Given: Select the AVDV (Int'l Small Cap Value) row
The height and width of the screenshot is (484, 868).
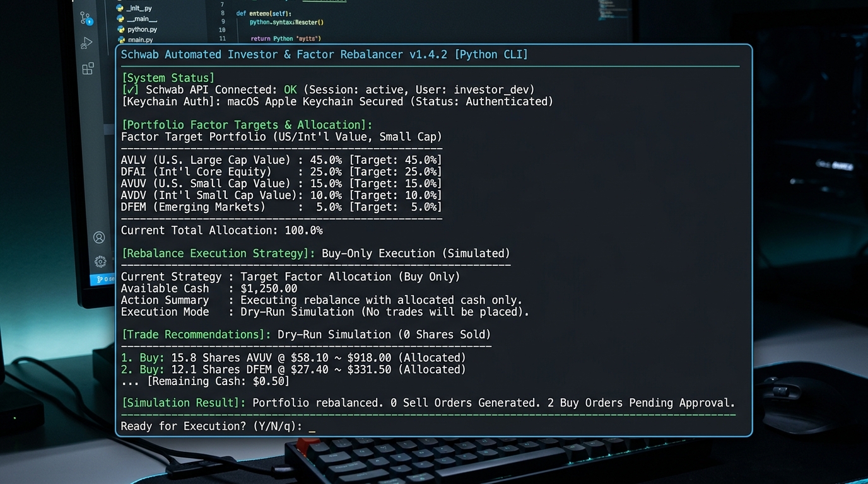Looking at the screenshot, I should pyautogui.click(x=281, y=195).
